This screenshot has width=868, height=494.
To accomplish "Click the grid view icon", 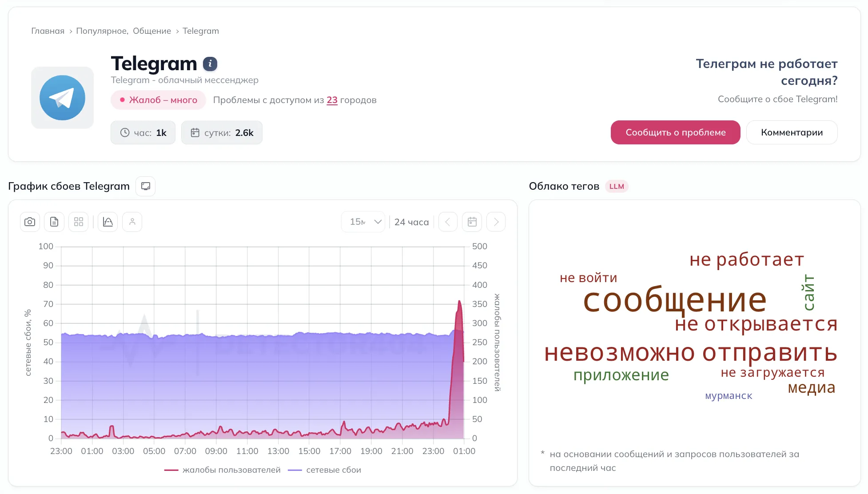I will (79, 222).
